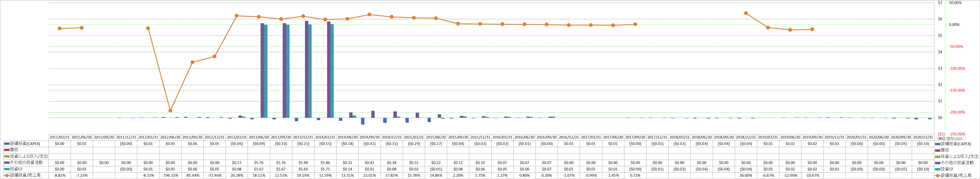Click the ($0.41) CAPEX cell

tap(370, 144)
